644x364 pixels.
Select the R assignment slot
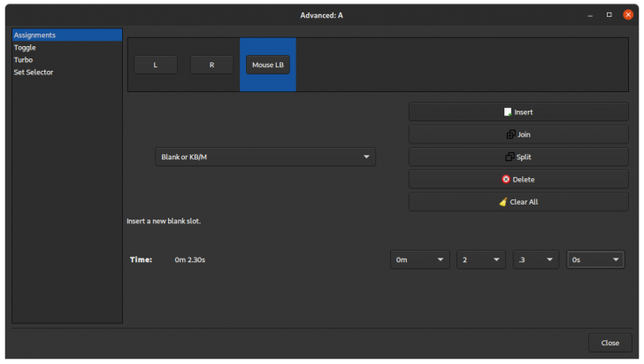tap(211, 65)
